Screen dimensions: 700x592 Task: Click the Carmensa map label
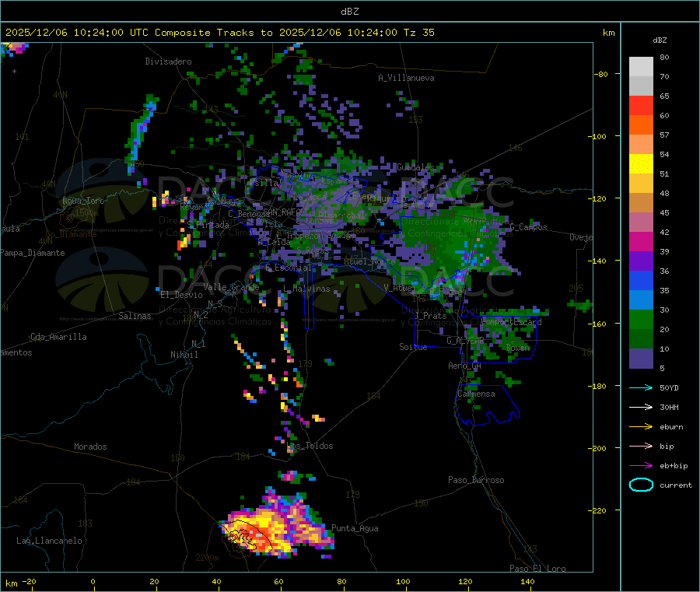[x=476, y=394]
